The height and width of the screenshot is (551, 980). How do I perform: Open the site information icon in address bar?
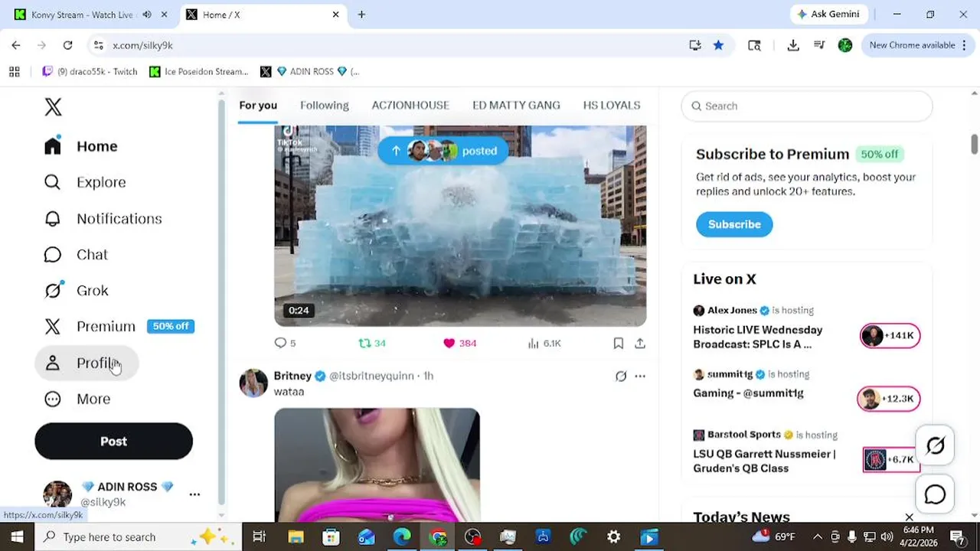click(x=98, y=45)
